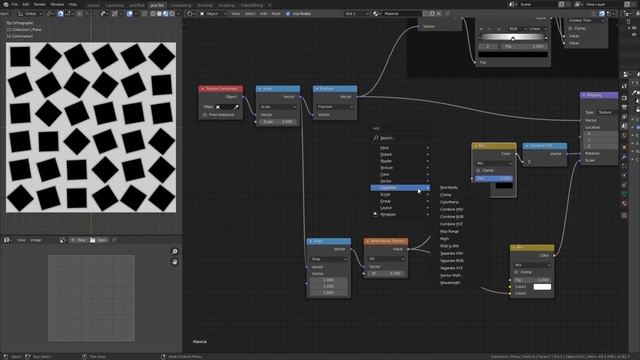Open operation dropdown on Snap node
Screen dimensions: 640x360
tap(329, 259)
